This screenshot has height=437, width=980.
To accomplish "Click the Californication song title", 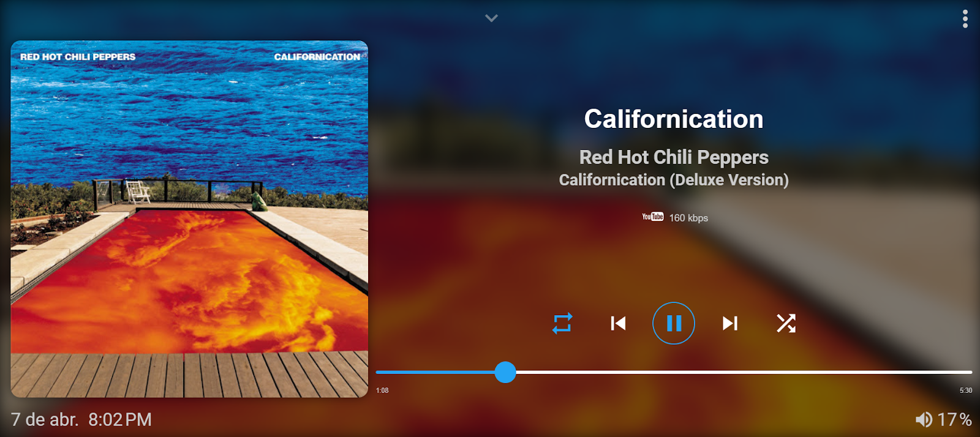I will pyautogui.click(x=674, y=119).
